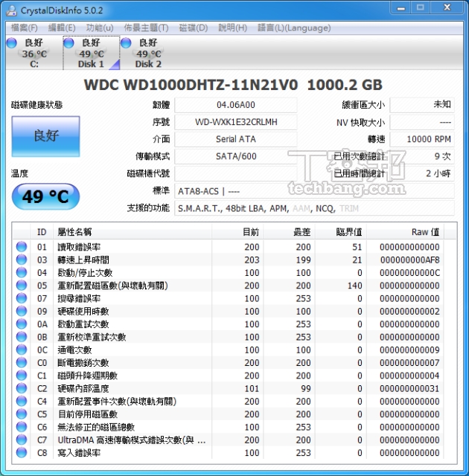
Task: Click the power-on count value 9 次
Action: tap(422, 156)
